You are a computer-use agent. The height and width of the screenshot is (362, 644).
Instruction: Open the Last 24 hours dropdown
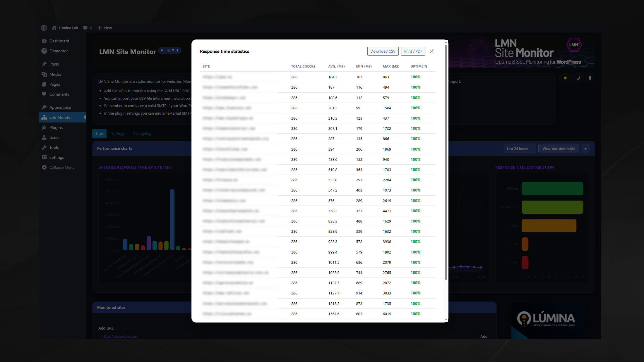(520, 149)
